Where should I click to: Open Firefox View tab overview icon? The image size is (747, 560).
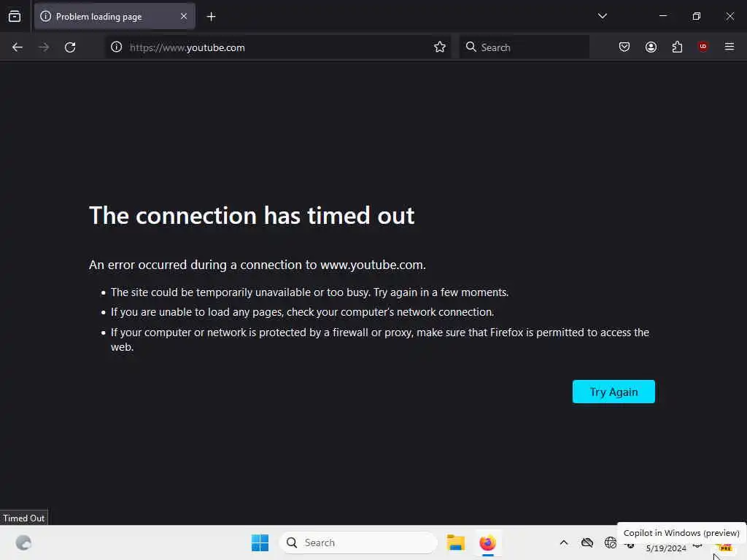click(15, 17)
